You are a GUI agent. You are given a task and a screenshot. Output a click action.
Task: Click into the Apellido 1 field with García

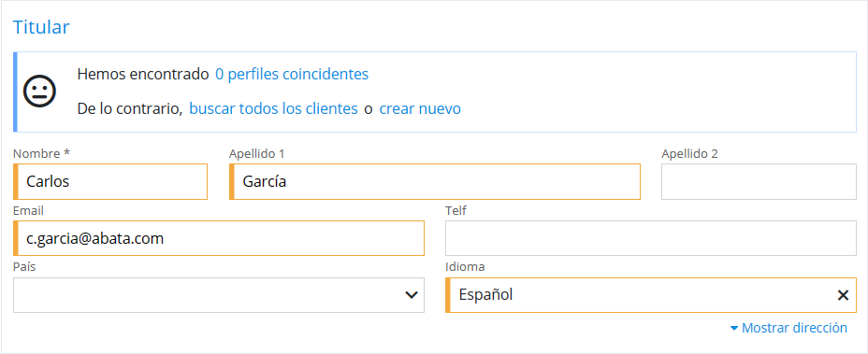(435, 181)
